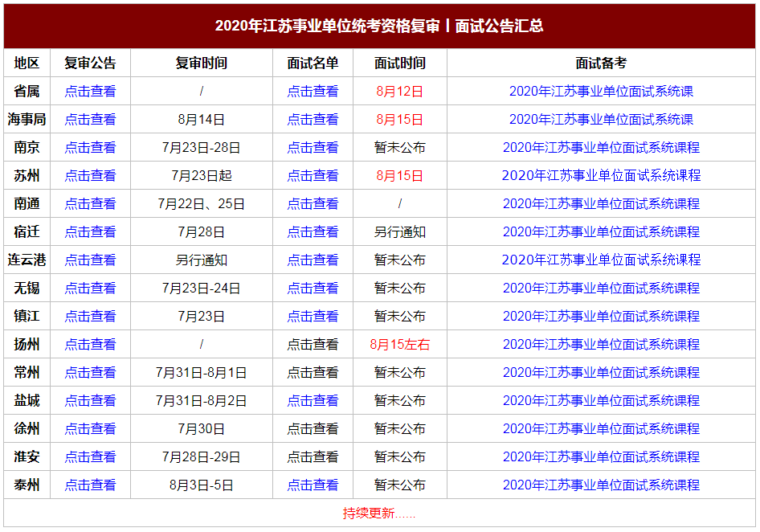This screenshot has height=532, width=760.
Task: Open 面试系统课程 link in 盐城 row
Action: tap(601, 400)
